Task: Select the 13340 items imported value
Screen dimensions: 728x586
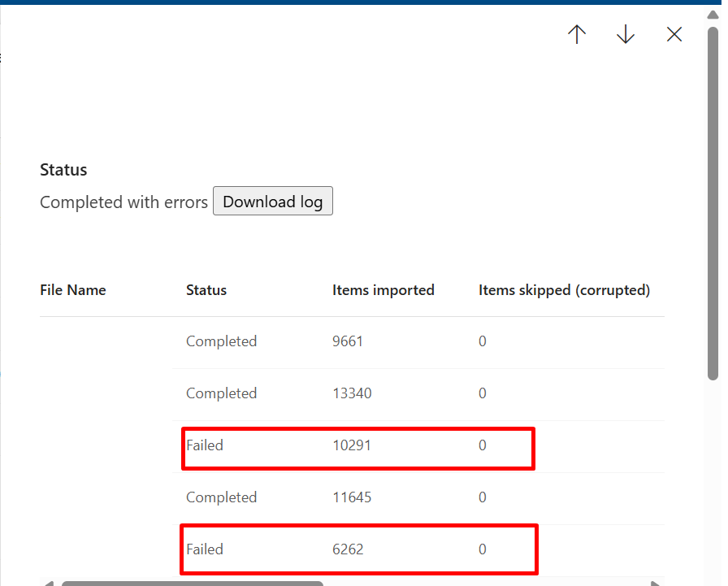Action: [352, 393]
